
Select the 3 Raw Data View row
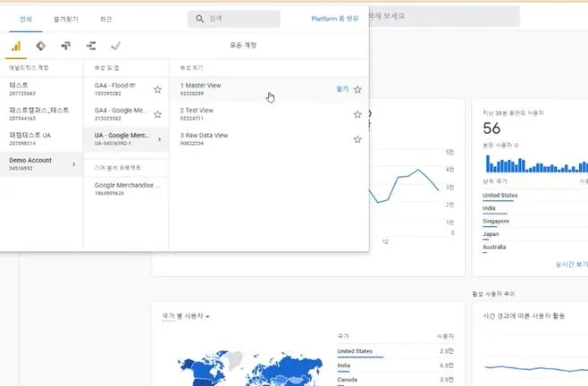pyautogui.click(x=269, y=139)
